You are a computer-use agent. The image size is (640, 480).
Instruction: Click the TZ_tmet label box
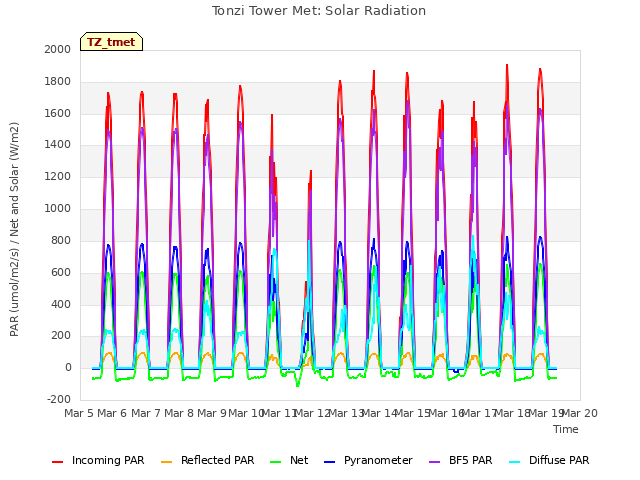(x=111, y=42)
